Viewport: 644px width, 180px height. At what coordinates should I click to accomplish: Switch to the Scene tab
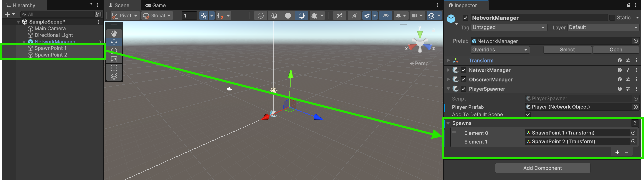119,5
